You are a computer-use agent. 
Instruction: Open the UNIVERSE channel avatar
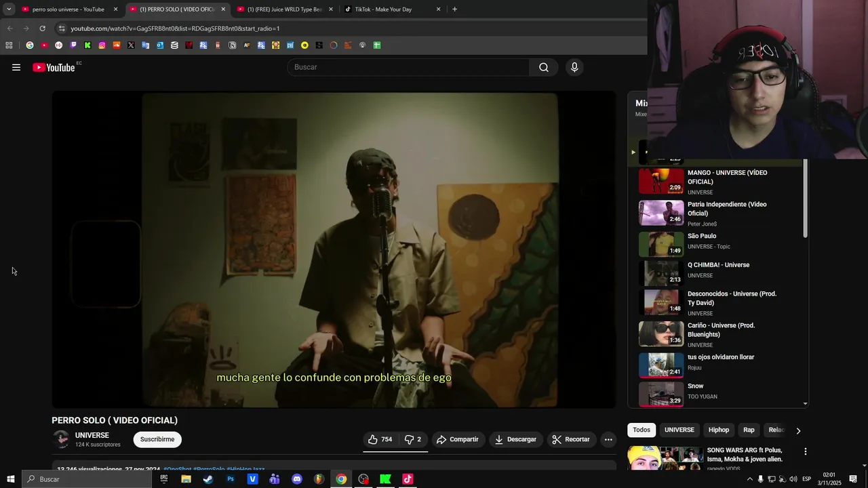(61, 439)
